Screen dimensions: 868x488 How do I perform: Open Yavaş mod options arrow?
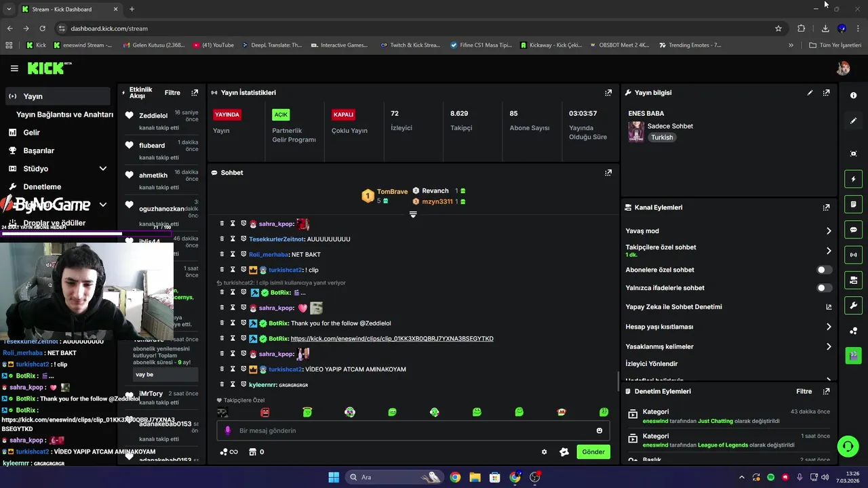coord(829,231)
